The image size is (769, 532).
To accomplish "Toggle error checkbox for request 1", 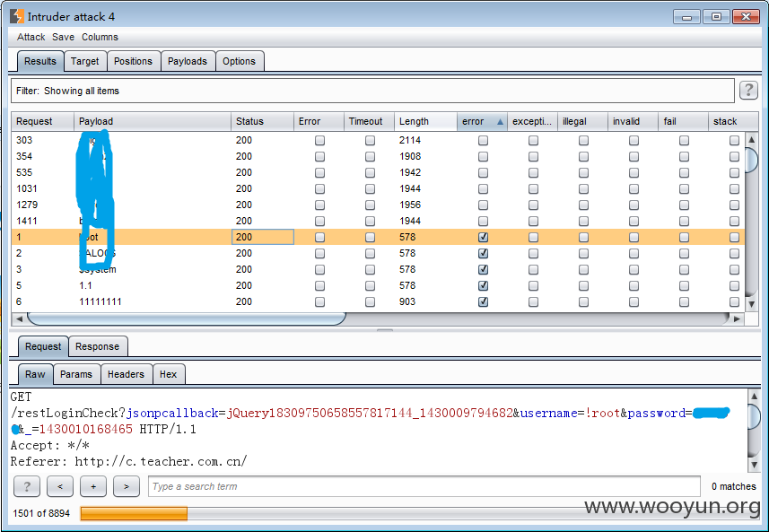I will point(483,238).
